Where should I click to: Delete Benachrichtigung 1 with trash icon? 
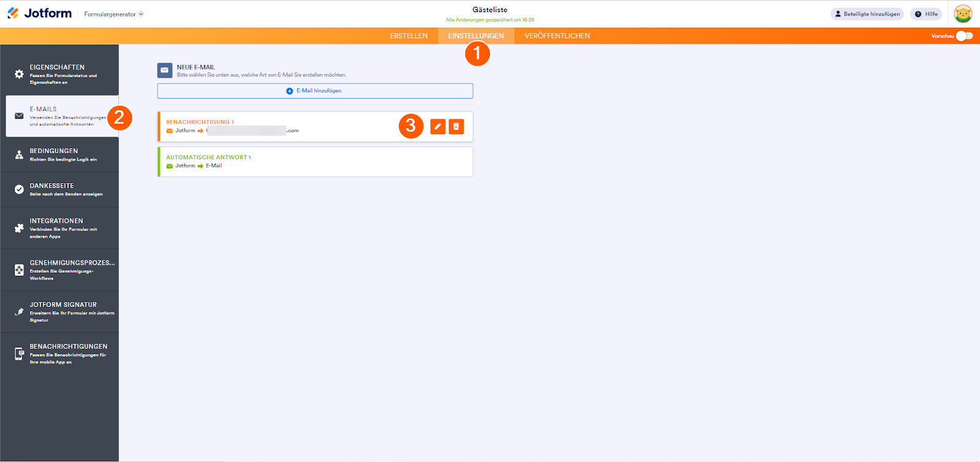[x=456, y=126]
